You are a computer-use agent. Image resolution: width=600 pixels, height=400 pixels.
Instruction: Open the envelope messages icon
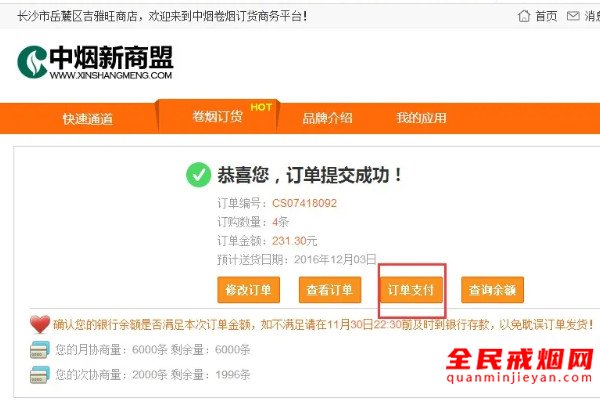572,16
